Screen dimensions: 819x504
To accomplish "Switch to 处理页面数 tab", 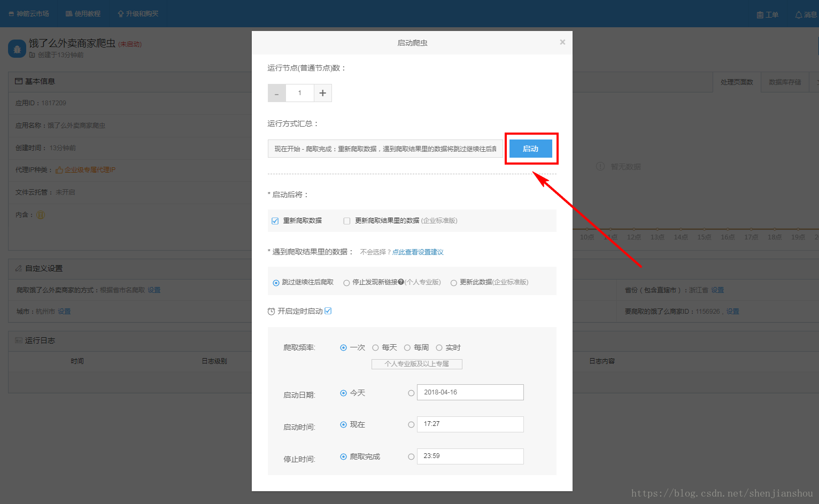I will [737, 82].
